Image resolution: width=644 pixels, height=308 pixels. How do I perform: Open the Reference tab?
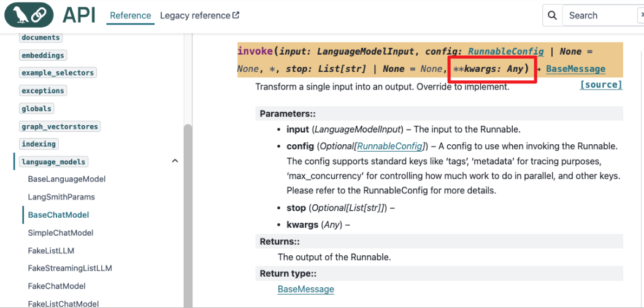point(130,15)
